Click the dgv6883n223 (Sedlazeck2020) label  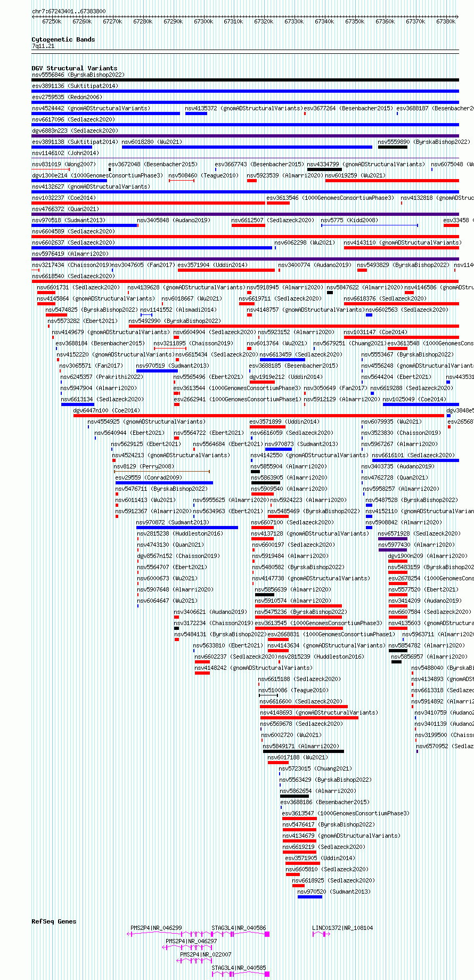pyautogui.click(x=75, y=131)
